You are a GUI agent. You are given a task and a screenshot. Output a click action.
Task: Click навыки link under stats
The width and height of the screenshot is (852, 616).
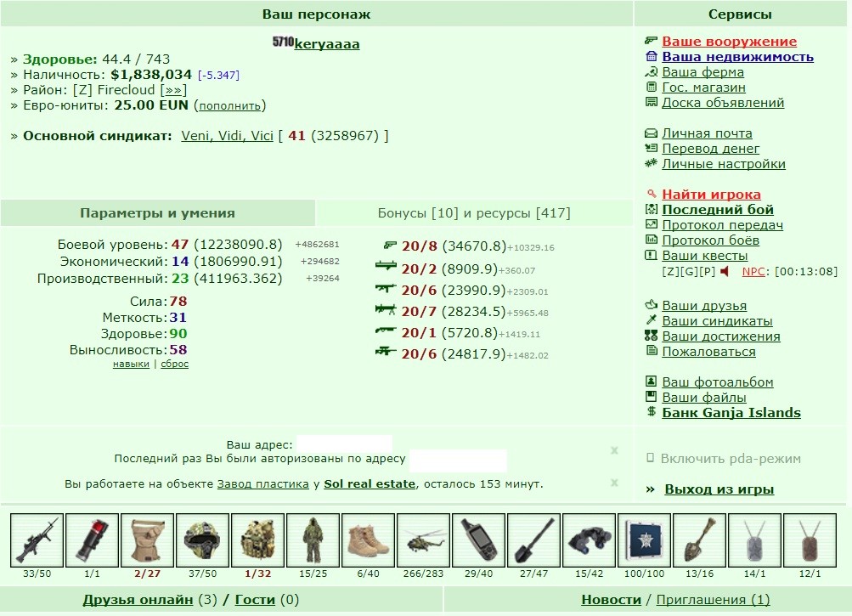point(131,364)
